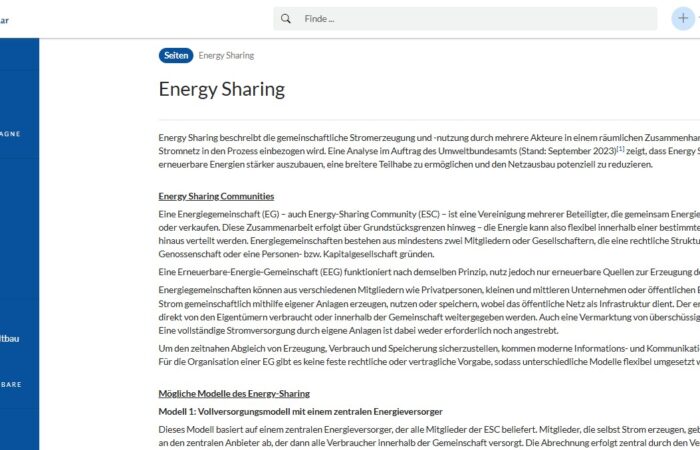700x450 pixels.
Task: Click the blue plus create button
Action: click(683, 19)
